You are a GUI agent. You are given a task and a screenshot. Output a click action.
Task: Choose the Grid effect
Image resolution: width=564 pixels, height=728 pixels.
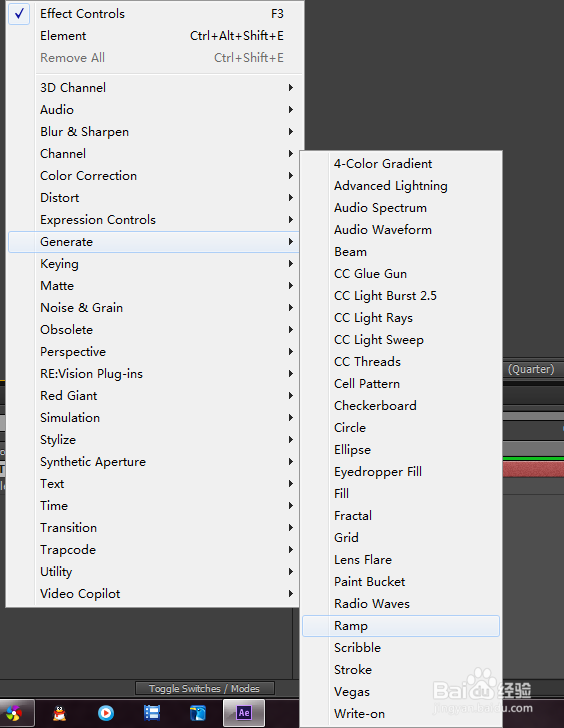pyautogui.click(x=401, y=538)
